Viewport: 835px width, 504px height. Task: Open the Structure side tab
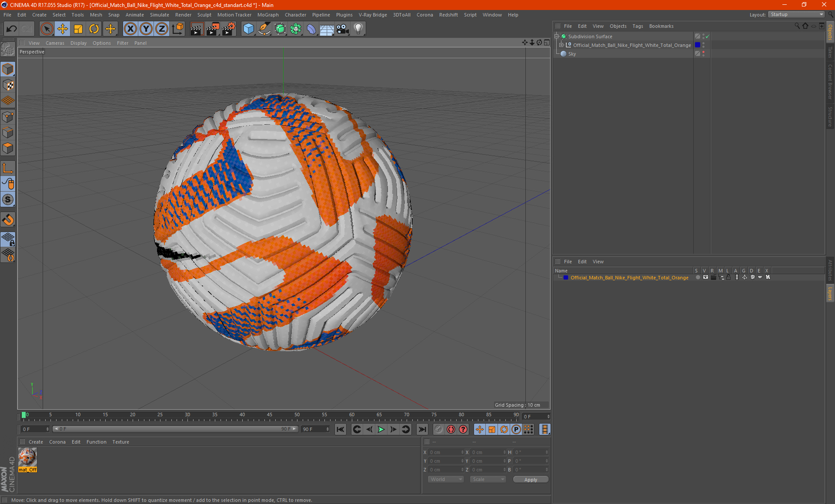(x=830, y=116)
